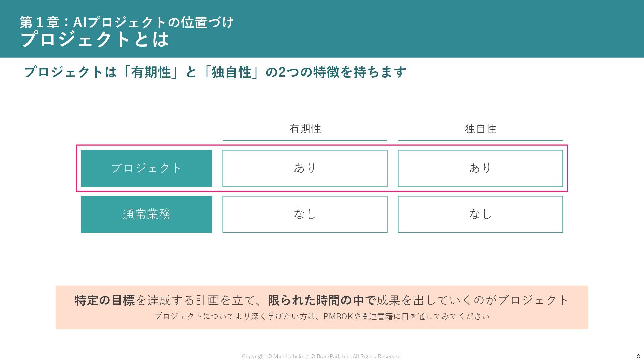
Task: Click the chapter heading 第1章：AIプロジェクトの位置づけ
Action: pyautogui.click(x=127, y=22)
